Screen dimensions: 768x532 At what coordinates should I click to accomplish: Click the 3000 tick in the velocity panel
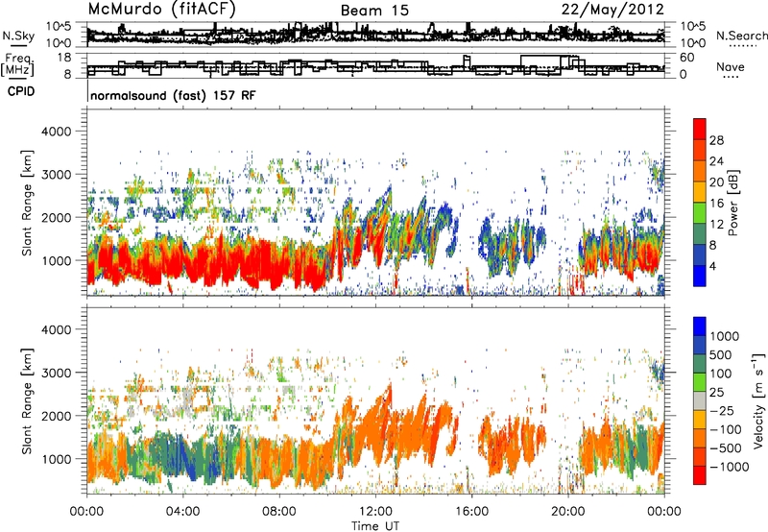point(56,373)
